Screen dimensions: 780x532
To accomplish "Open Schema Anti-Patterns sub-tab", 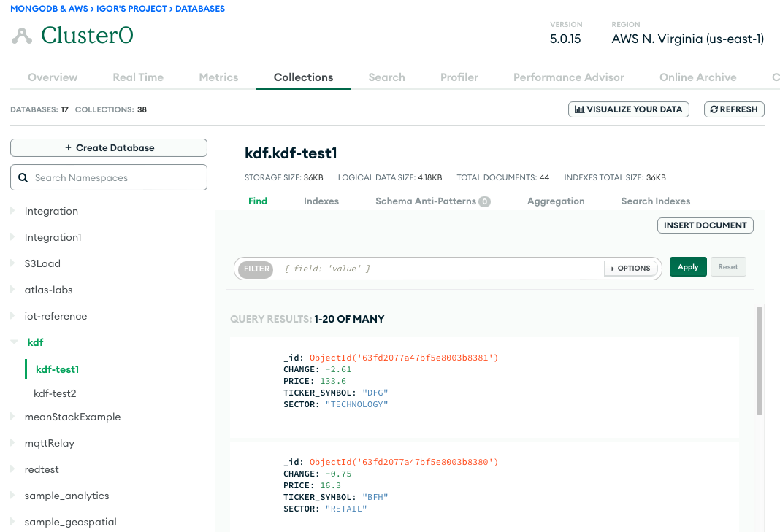I will click(433, 201).
